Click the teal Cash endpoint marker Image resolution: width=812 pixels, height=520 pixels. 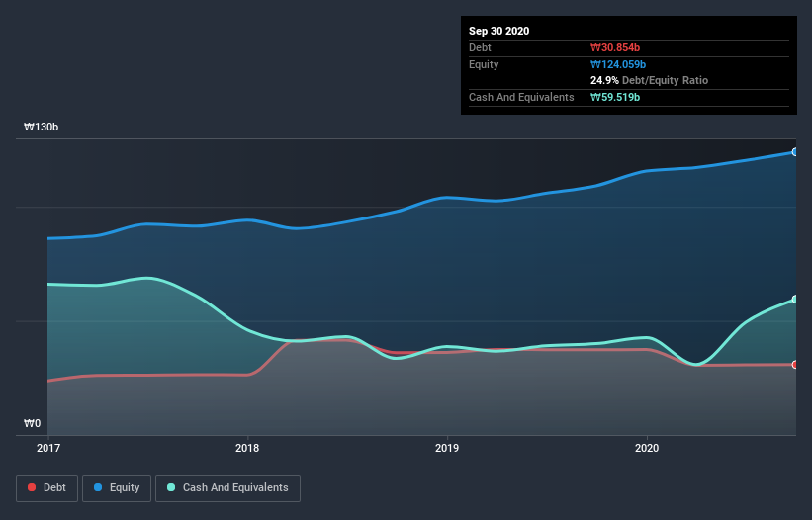[x=795, y=300]
